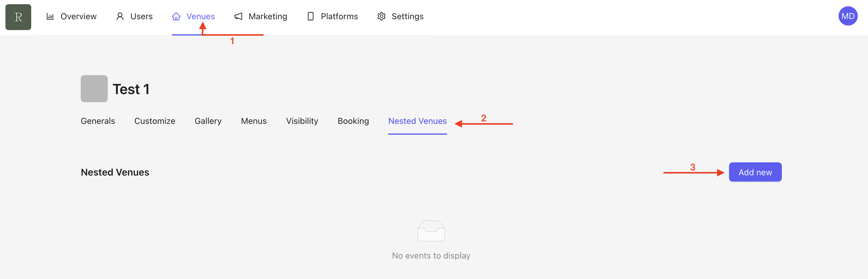This screenshot has height=279, width=868.
Task: Open the MD user avatar menu
Action: pyautogui.click(x=848, y=16)
